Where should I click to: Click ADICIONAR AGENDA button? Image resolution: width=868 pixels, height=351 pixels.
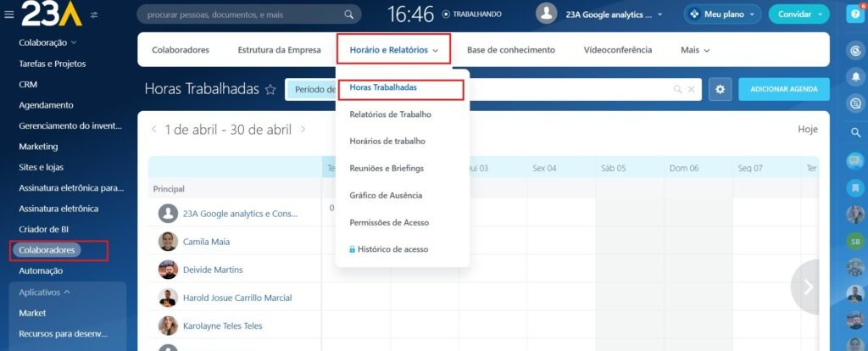click(x=784, y=89)
